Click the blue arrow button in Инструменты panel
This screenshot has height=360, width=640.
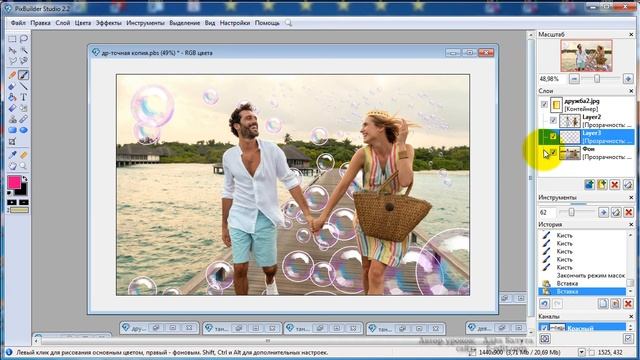(603, 212)
